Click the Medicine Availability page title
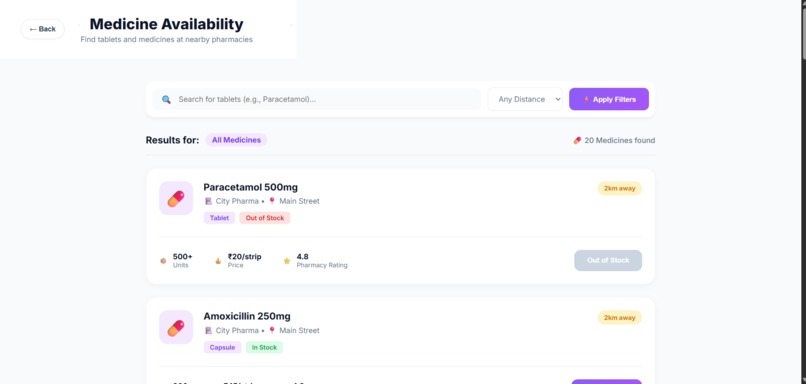Image resolution: width=806 pixels, height=384 pixels. coord(167,24)
